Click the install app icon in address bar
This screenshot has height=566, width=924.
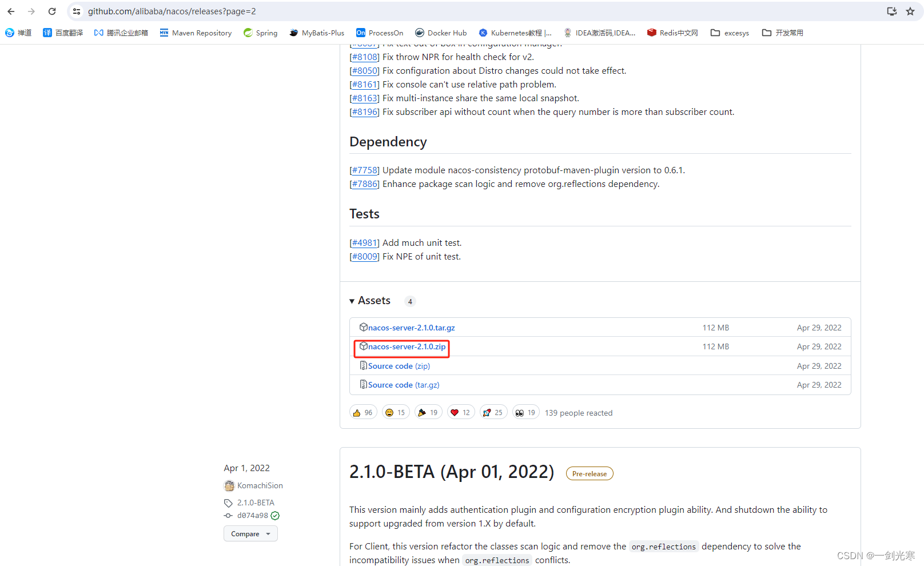(892, 11)
